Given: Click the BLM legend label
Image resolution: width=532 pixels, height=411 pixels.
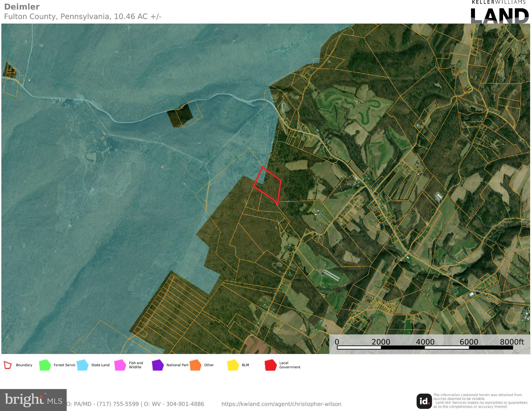Looking at the screenshot, I should click(245, 365).
